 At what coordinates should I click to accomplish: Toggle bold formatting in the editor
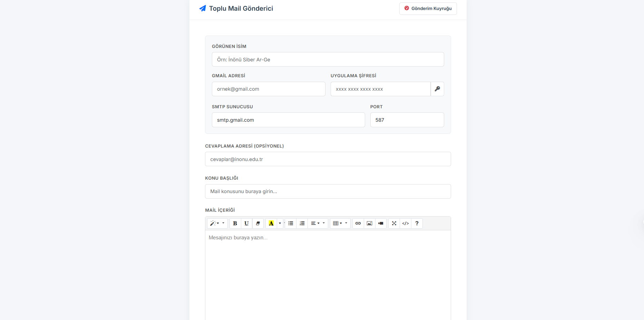coord(235,223)
